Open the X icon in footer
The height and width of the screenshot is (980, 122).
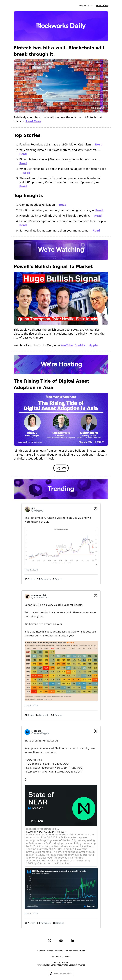[50, 940]
